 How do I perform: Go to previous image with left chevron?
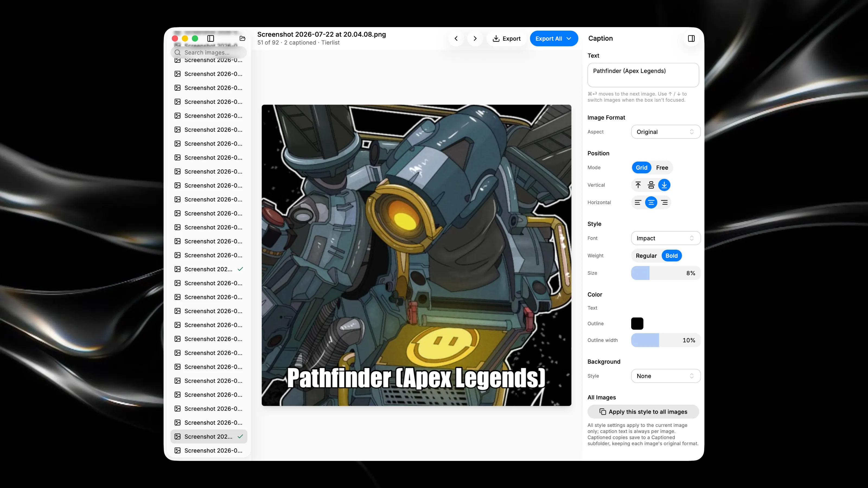tap(456, 38)
